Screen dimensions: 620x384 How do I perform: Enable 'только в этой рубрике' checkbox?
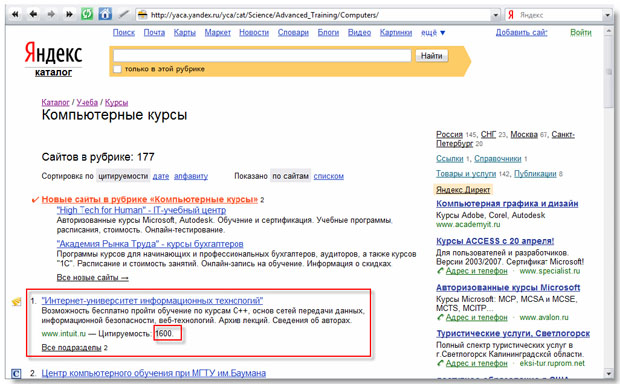(x=117, y=69)
